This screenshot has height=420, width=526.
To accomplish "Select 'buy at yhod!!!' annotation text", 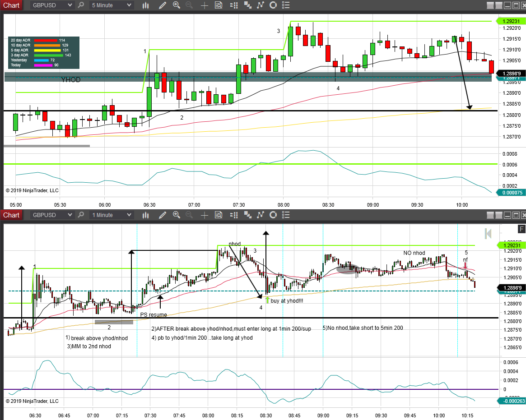I will (x=287, y=300).
